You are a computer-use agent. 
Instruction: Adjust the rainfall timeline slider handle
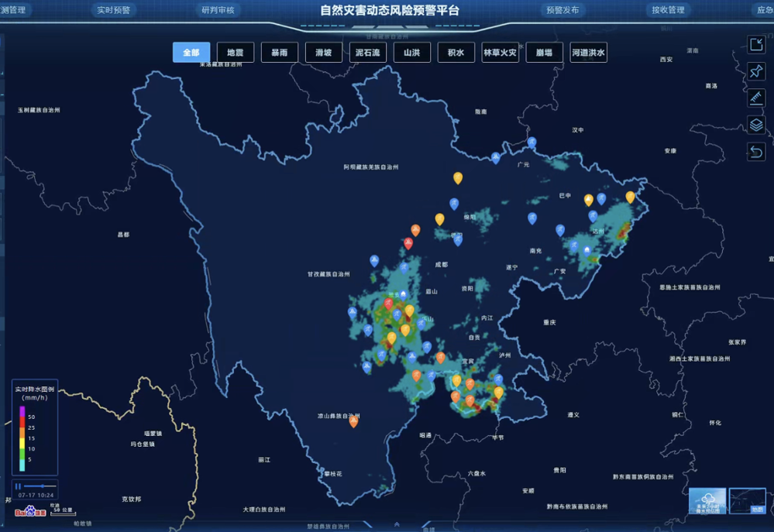click(43, 486)
